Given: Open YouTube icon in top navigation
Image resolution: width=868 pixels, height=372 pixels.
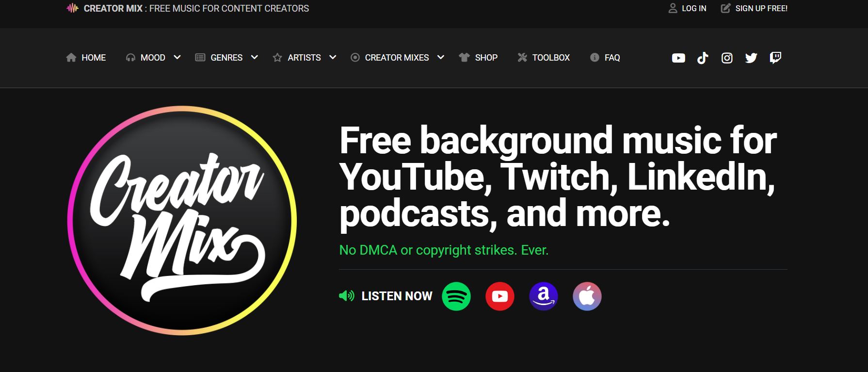Looking at the screenshot, I should coord(678,58).
